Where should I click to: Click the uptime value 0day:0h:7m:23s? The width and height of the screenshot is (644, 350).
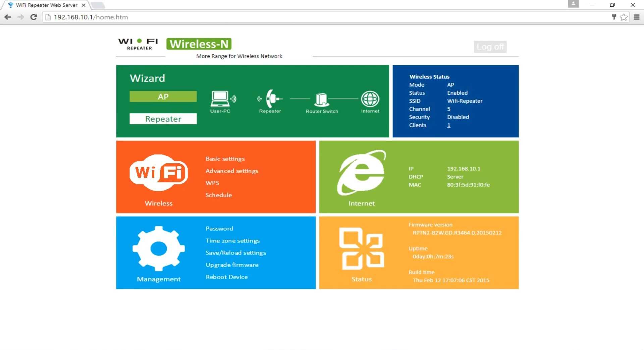coord(433,257)
